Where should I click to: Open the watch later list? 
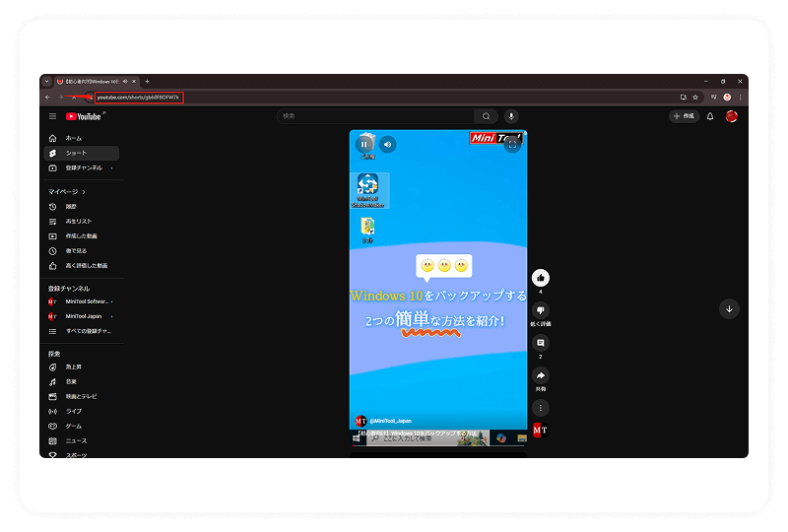point(82,251)
